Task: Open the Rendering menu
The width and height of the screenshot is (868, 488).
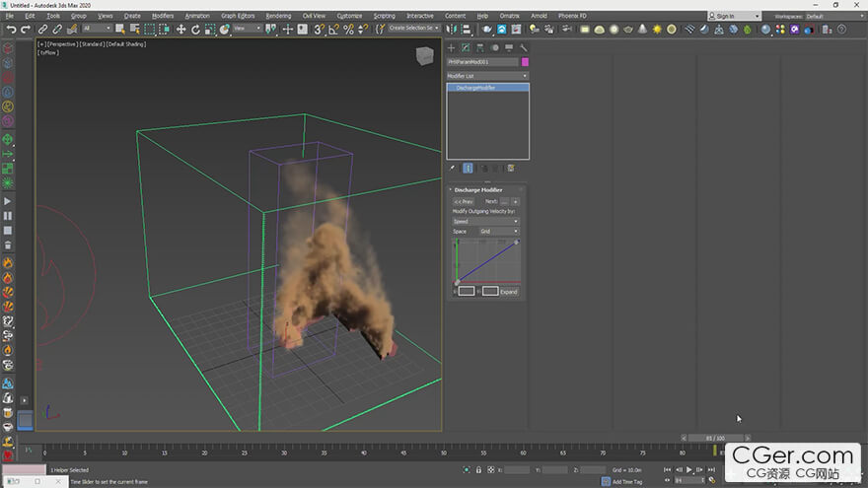Action: click(x=278, y=16)
